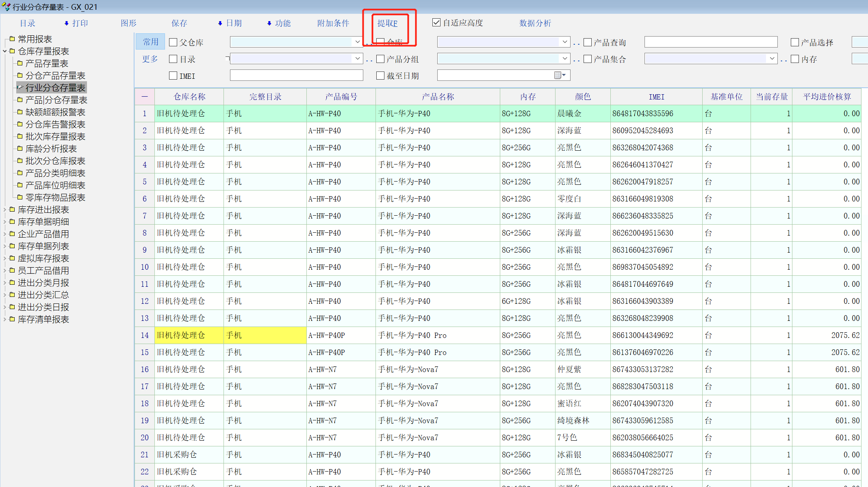Image resolution: width=868 pixels, height=487 pixels.
Task: Enable the 父仓库 checkbox
Action: tap(174, 42)
